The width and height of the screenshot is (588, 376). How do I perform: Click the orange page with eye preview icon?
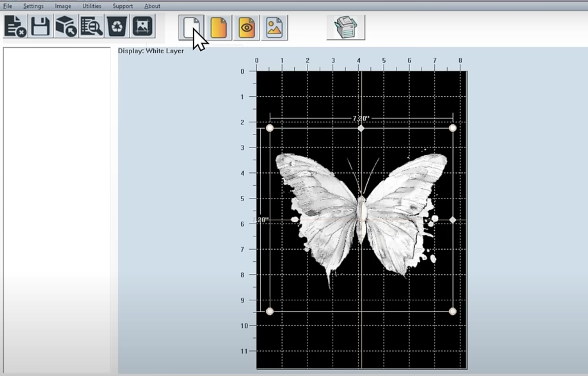tap(247, 28)
